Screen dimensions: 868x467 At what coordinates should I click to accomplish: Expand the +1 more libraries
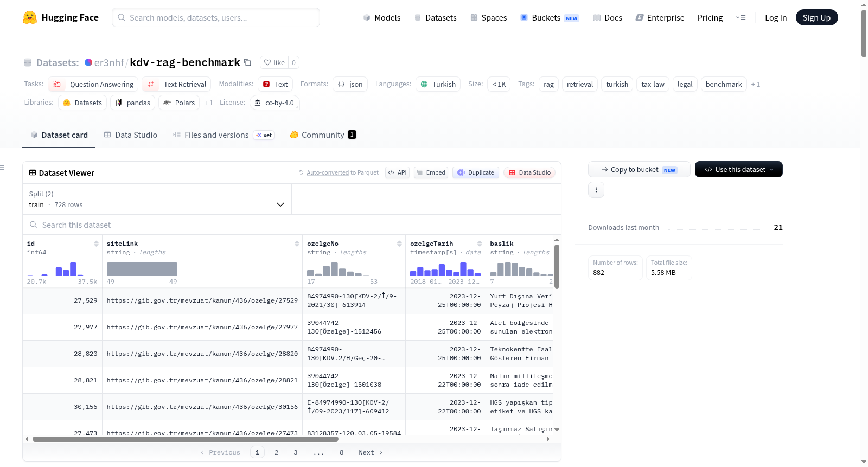point(208,103)
